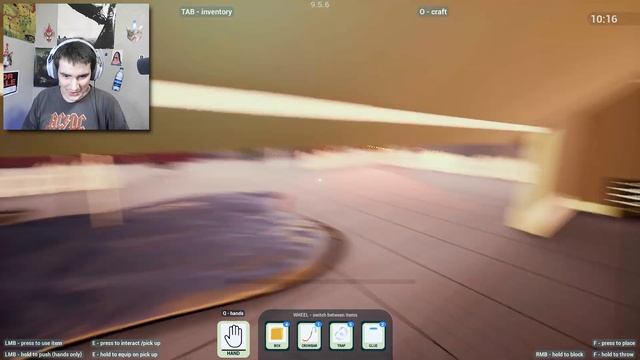Click the streamer webcam overlay

pyautogui.click(x=76, y=67)
